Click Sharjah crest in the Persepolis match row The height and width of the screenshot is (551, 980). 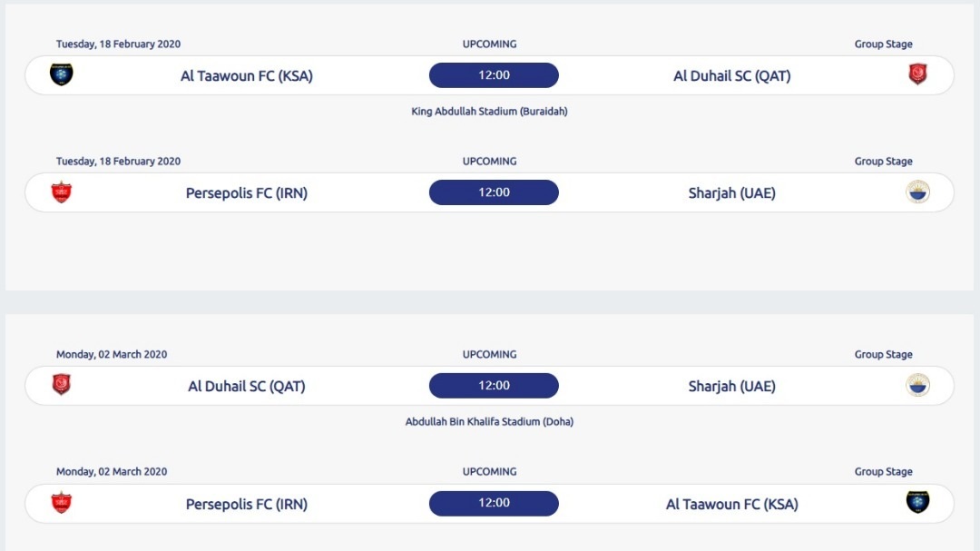[917, 192]
